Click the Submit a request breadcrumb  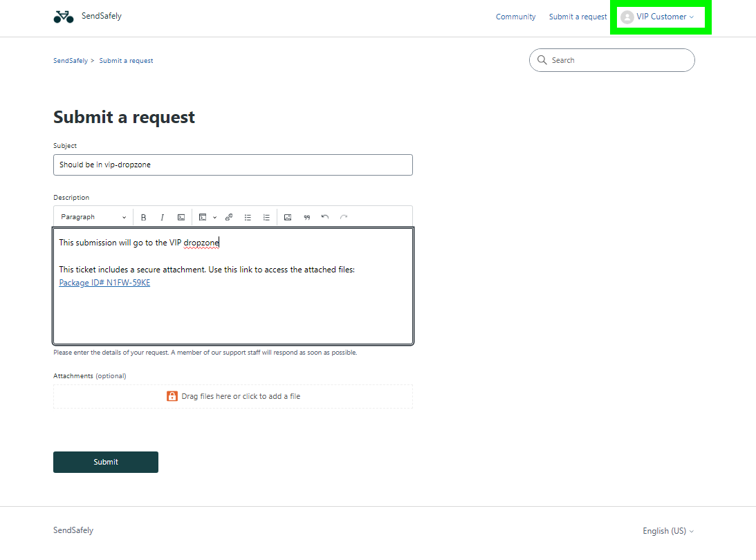127,61
